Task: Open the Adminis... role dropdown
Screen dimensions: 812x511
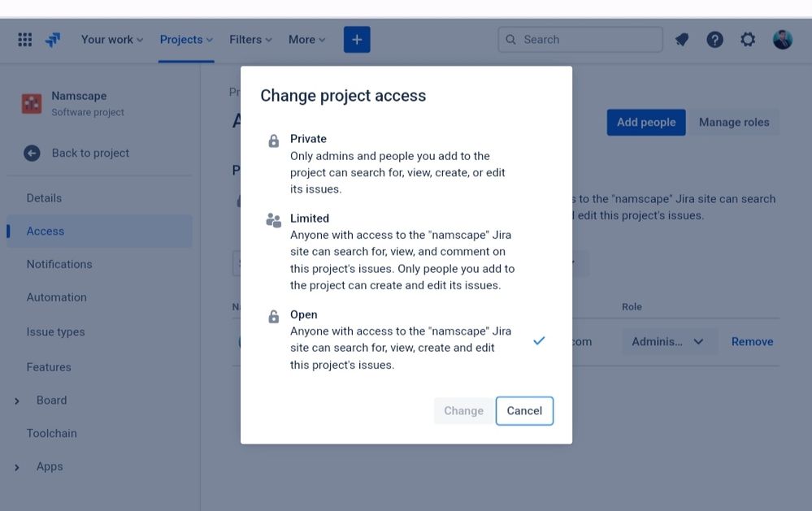Action: [x=670, y=342]
